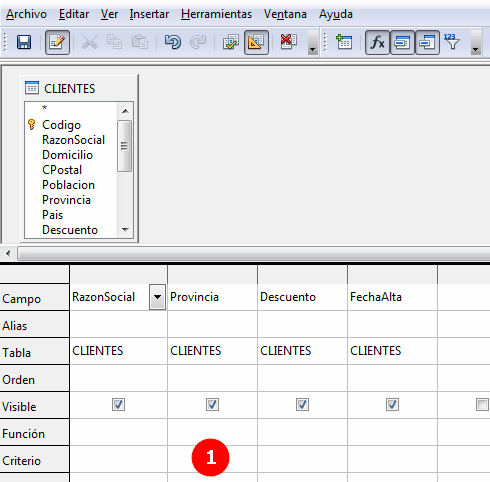
Task: Open the Herramientas menu
Action: tap(216, 14)
